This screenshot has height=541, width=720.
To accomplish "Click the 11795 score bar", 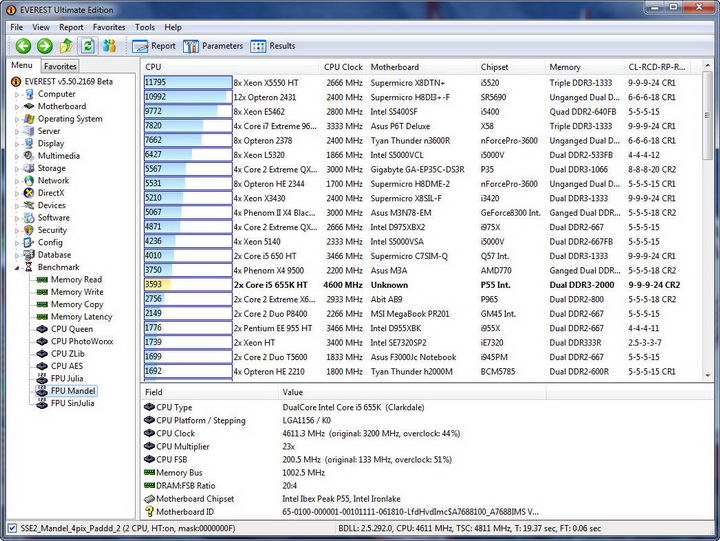I will pos(188,83).
